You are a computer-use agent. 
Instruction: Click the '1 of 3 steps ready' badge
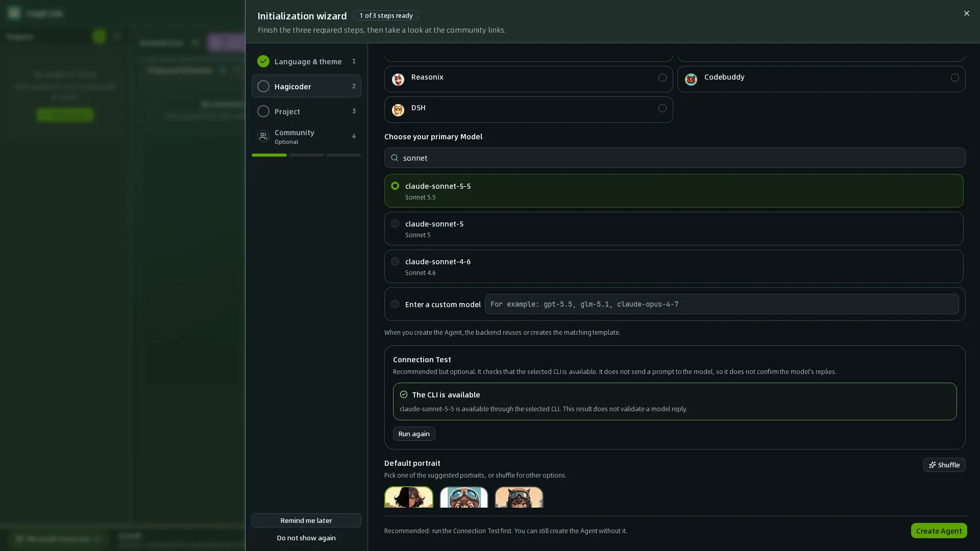[386, 15]
